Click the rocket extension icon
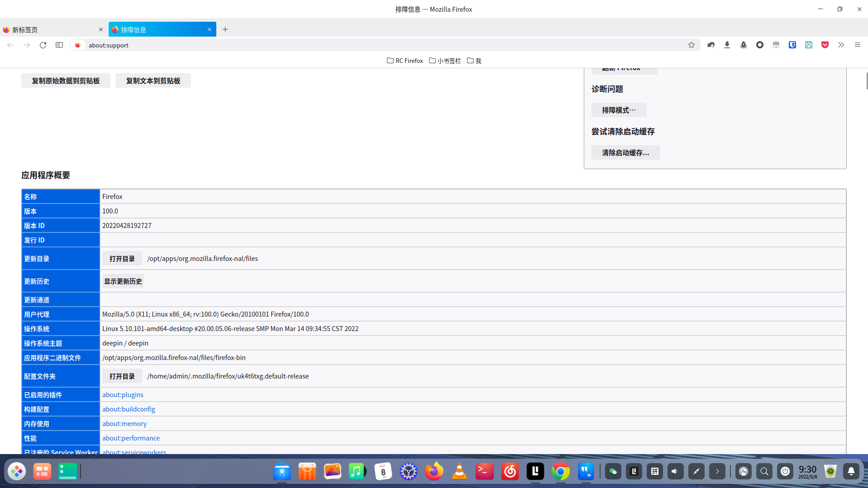This screenshot has height=488, width=868. (x=744, y=45)
